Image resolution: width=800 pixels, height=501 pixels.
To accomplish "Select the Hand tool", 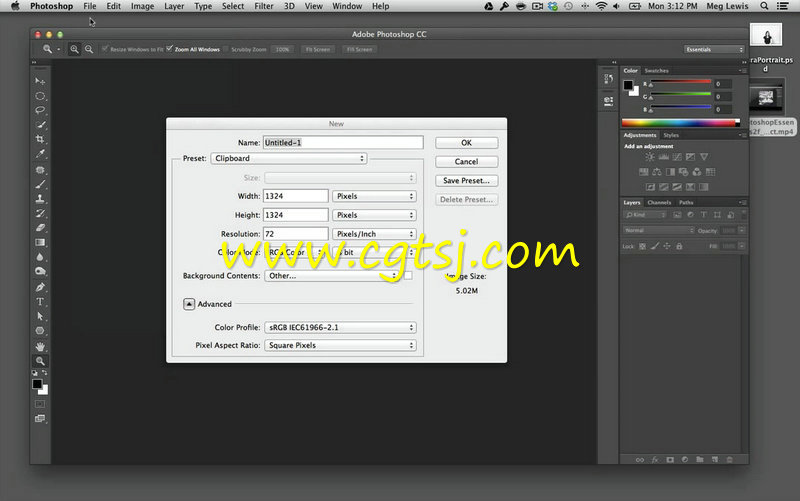I will point(40,346).
